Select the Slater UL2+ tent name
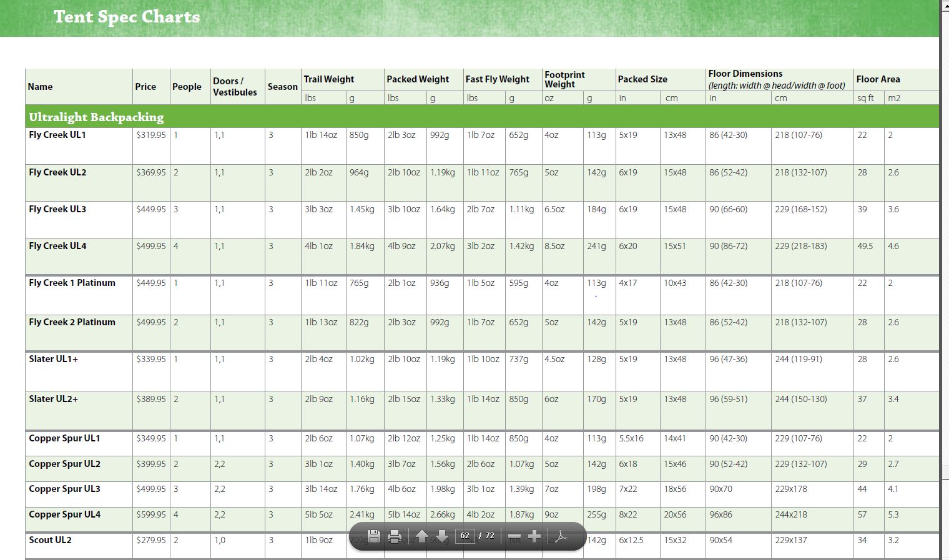The height and width of the screenshot is (560, 949). (53, 399)
